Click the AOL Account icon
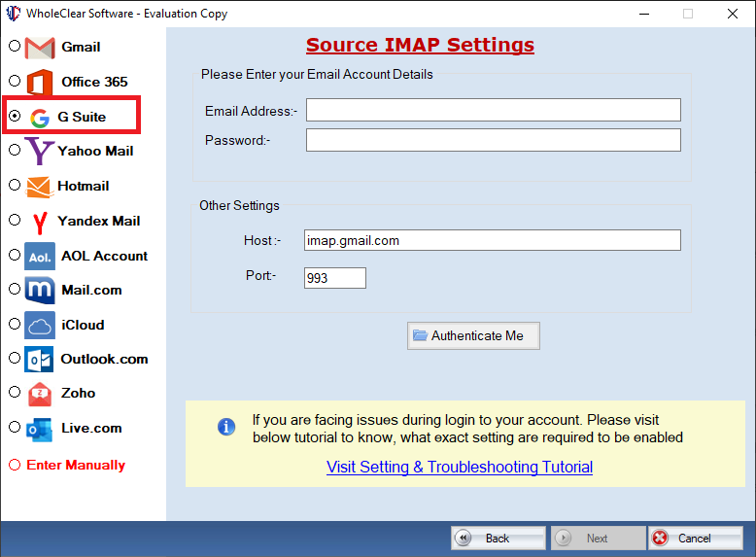The width and height of the screenshot is (756, 557). [x=40, y=256]
